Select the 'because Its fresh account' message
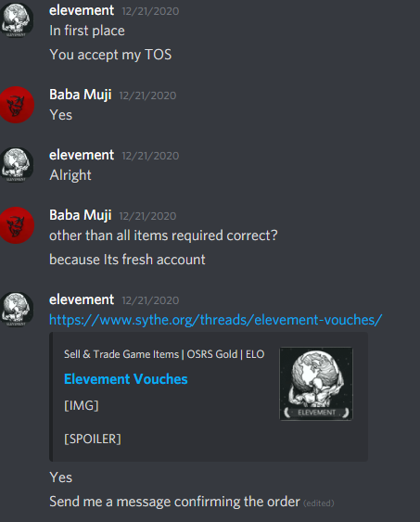This screenshot has height=522, width=420. pos(127,260)
